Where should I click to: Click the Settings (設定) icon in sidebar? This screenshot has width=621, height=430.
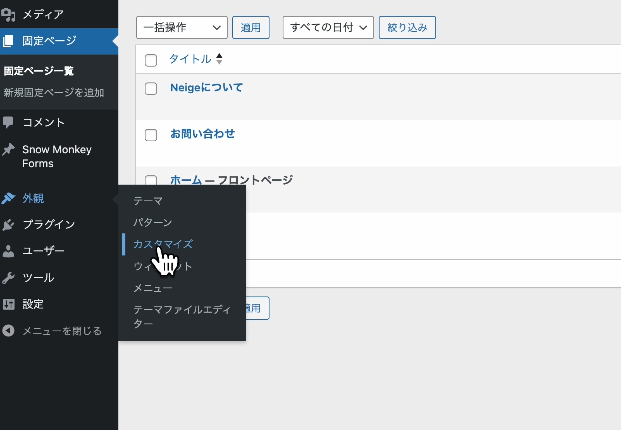(9, 304)
